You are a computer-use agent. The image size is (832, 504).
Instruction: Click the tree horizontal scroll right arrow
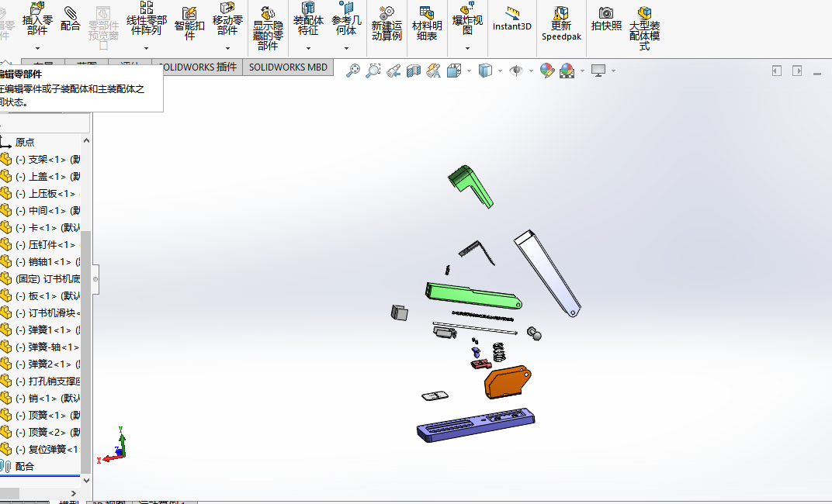tap(73, 493)
